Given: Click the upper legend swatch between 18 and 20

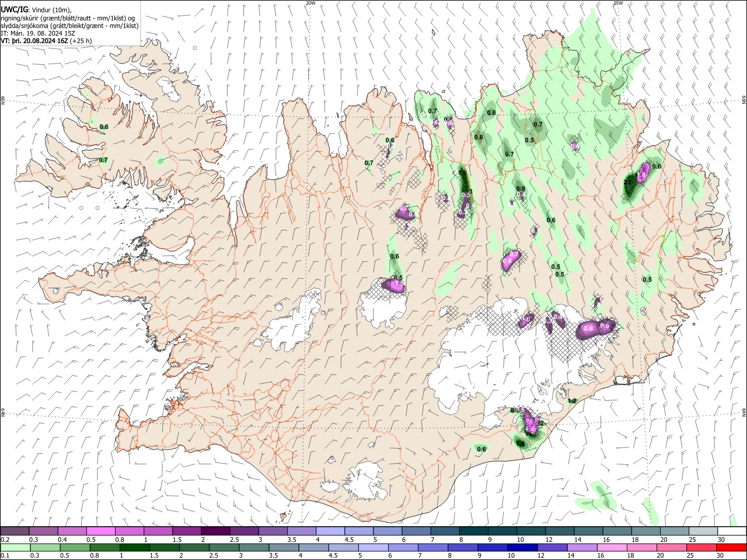Looking at the screenshot, I should pos(645,531).
